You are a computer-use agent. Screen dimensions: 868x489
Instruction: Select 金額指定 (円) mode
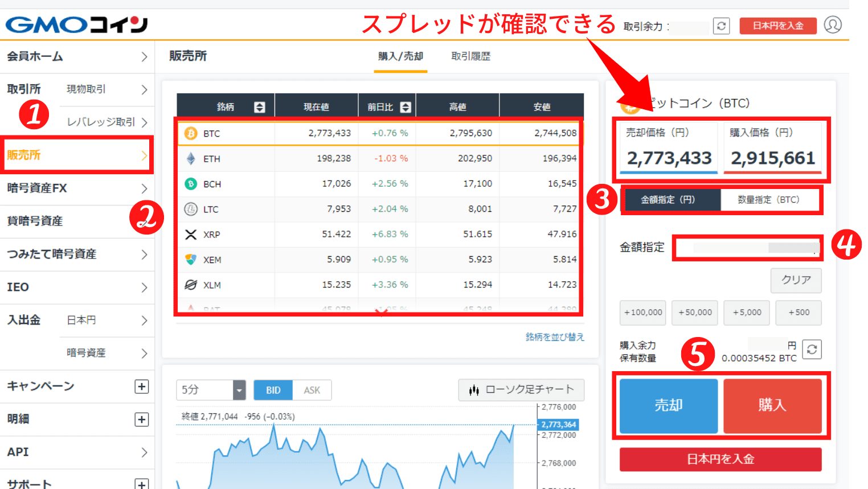673,200
